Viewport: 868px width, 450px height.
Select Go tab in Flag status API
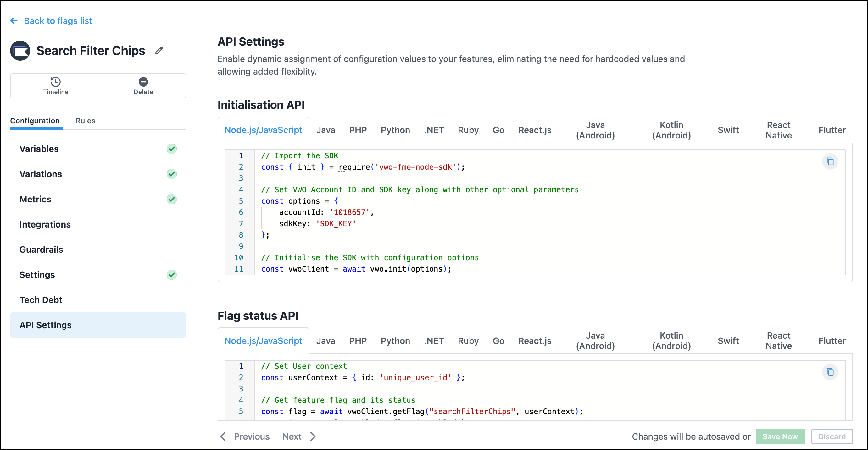(498, 341)
